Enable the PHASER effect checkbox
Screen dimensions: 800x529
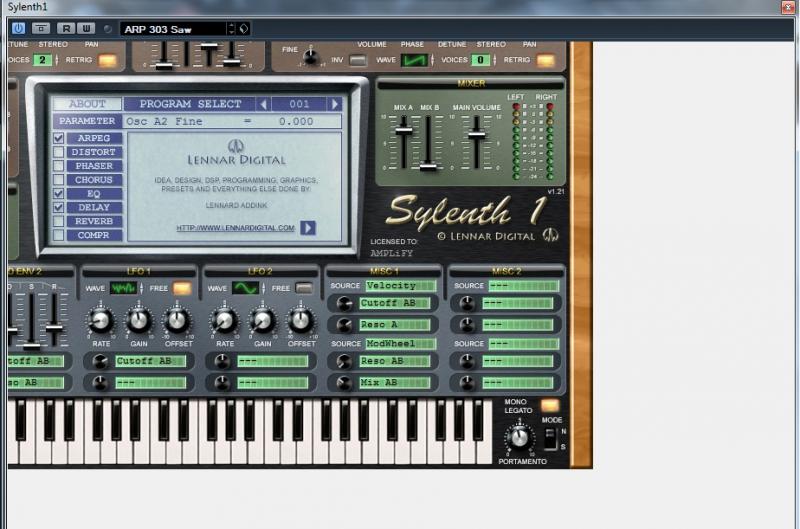[x=59, y=166]
